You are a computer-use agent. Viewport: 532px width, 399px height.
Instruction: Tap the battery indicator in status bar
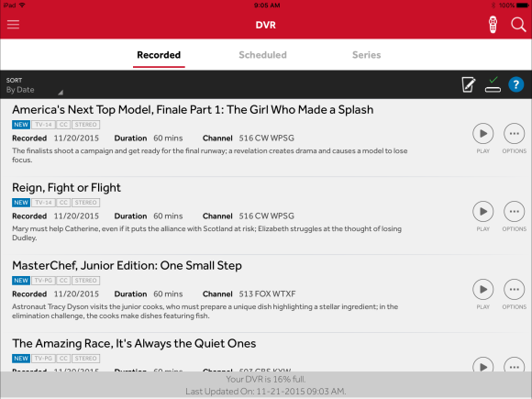522,6
